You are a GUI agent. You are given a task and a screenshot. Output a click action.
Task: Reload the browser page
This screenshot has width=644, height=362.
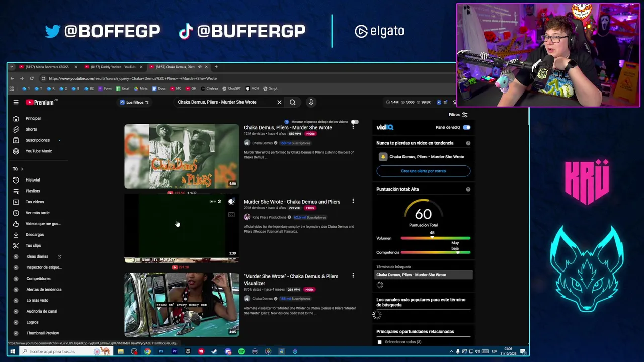point(31,78)
